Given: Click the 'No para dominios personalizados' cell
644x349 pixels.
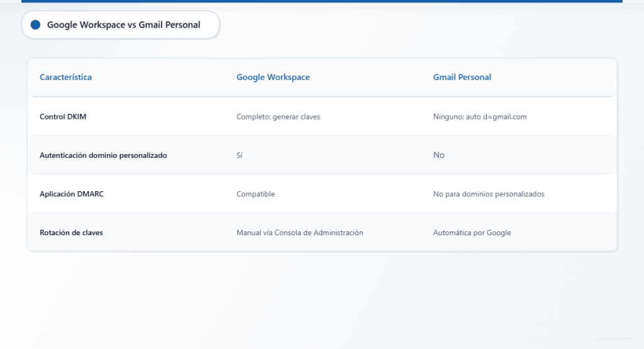Looking at the screenshot, I should click(489, 194).
